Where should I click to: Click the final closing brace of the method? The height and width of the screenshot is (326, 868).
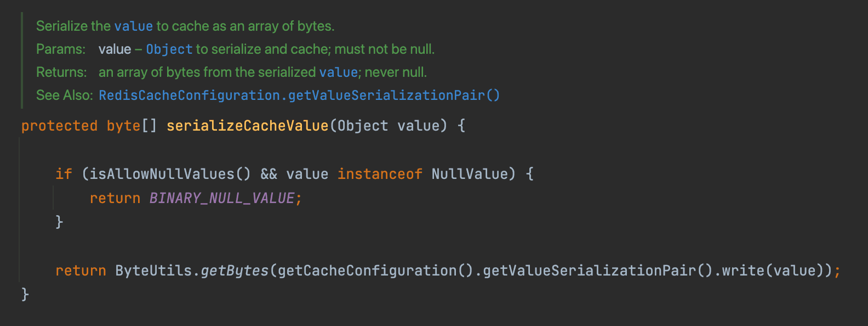click(25, 295)
